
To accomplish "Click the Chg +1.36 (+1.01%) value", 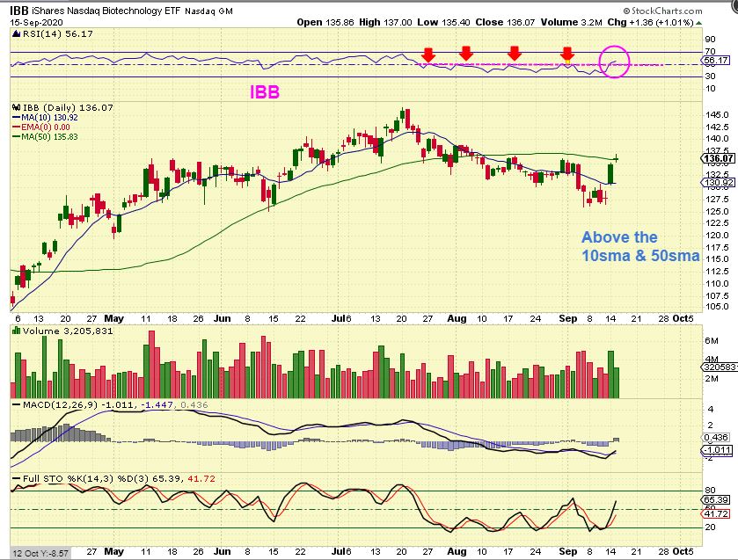I will [x=651, y=22].
